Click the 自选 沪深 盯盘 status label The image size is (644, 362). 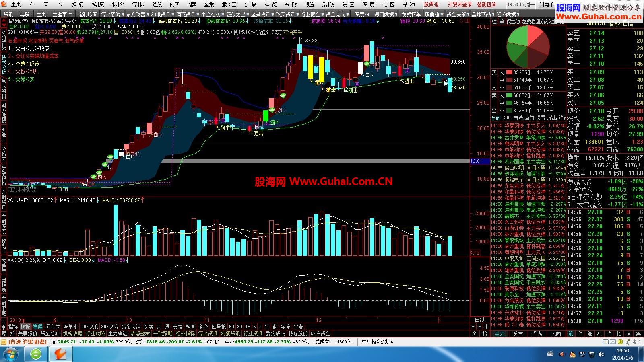click(x=27, y=342)
